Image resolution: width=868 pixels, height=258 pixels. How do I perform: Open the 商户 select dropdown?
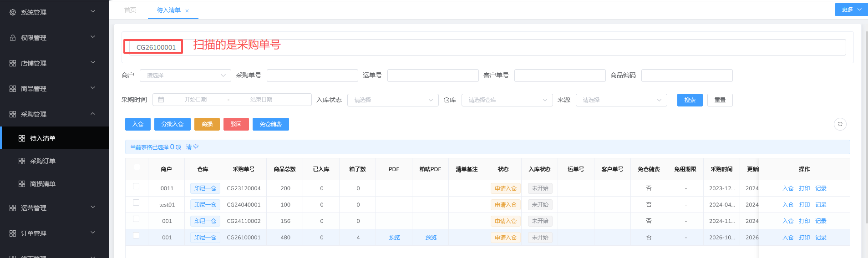point(185,76)
